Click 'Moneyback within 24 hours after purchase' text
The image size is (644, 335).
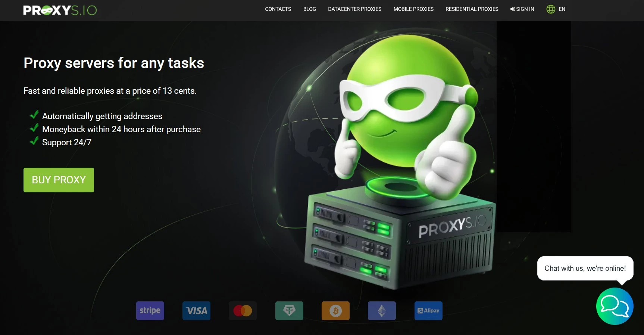coord(121,129)
